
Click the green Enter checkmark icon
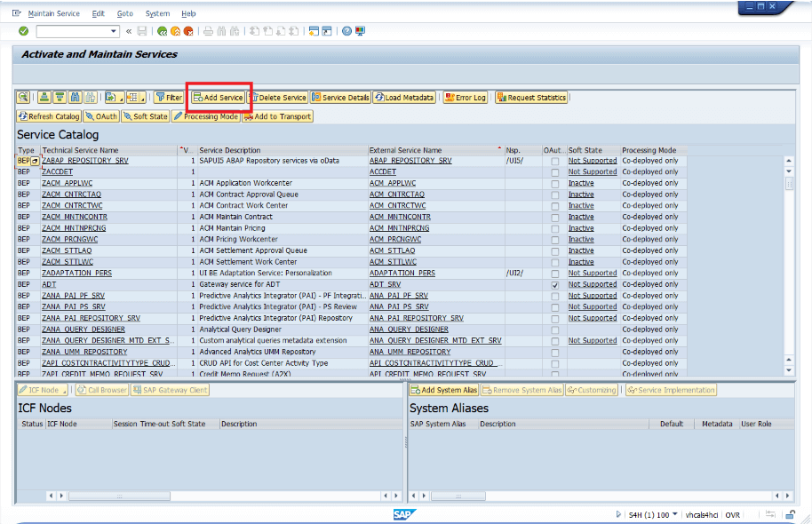[x=23, y=31]
